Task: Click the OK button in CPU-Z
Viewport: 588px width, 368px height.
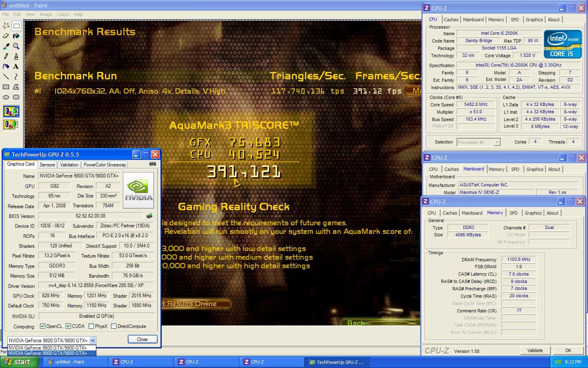Action: [568, 350]
